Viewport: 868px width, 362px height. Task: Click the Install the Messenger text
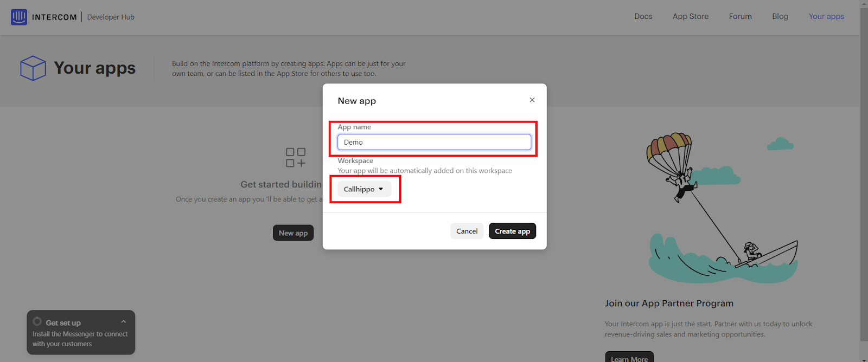80,339
